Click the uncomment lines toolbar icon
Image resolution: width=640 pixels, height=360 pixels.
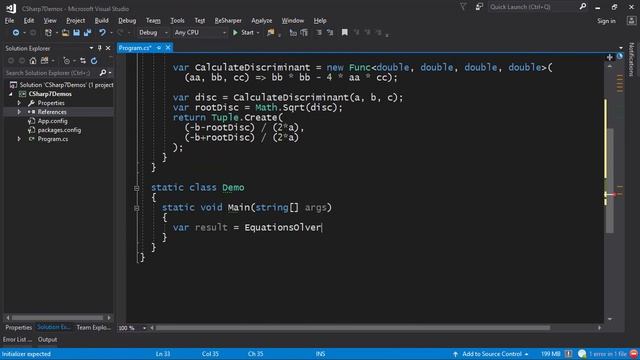(x=330, y=33)
